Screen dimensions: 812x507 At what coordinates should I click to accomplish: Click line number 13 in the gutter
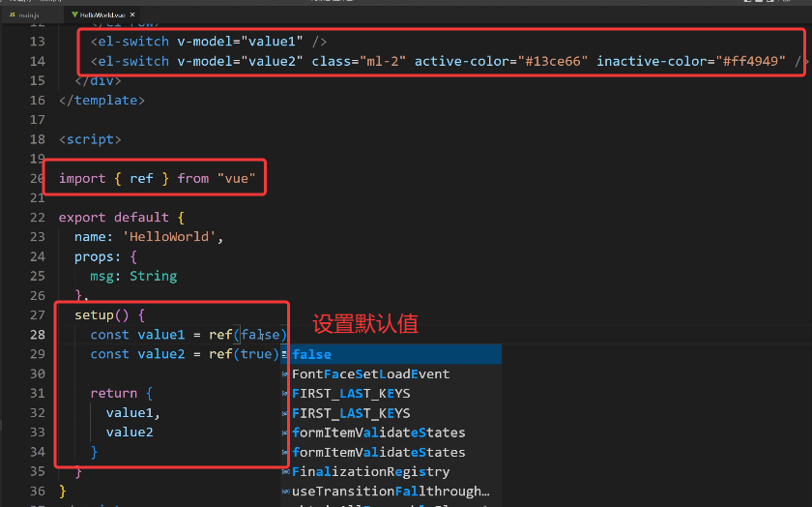pyautogui.click(x=38, y=42)
